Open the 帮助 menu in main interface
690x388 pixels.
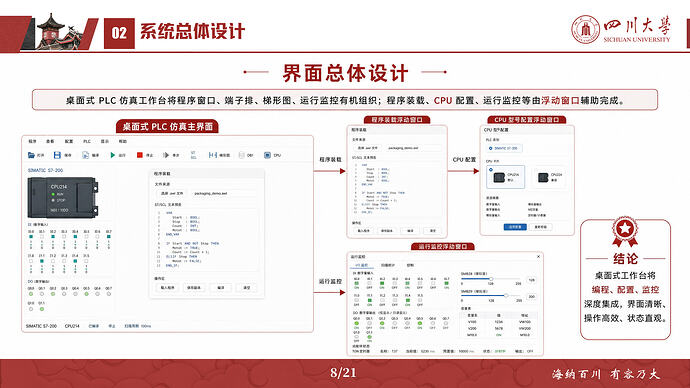pyautogui.click(x=122, y=141)
